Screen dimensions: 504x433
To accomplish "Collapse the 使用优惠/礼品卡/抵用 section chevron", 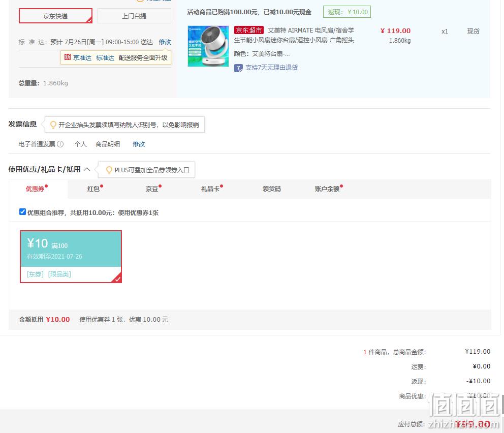I will coord(87,169).
